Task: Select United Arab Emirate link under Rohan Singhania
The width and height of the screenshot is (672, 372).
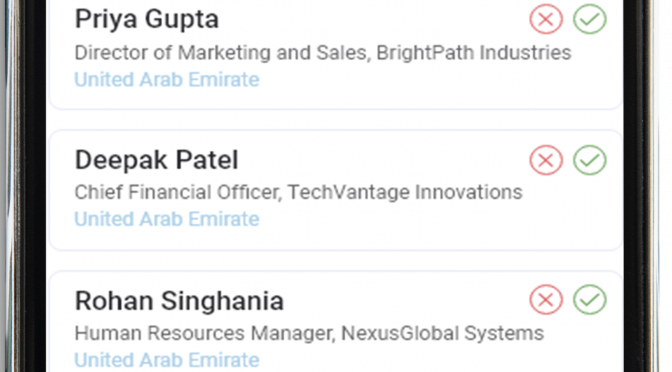Action: [x=167, y=360]
